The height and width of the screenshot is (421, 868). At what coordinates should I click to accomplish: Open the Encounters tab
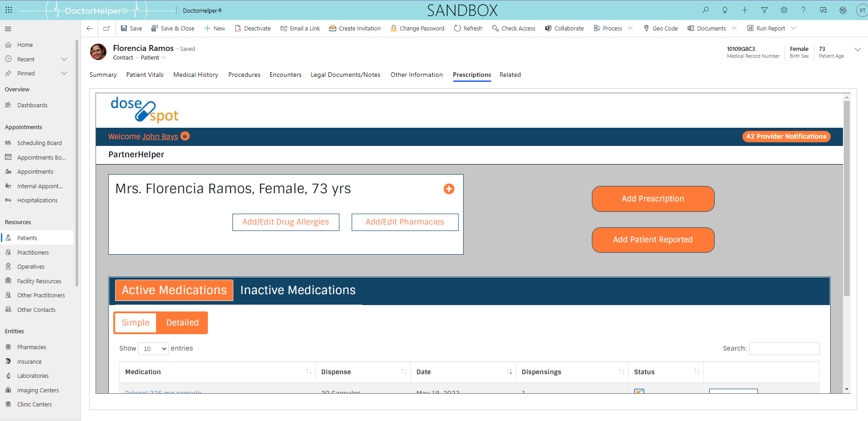pos(285,75)
